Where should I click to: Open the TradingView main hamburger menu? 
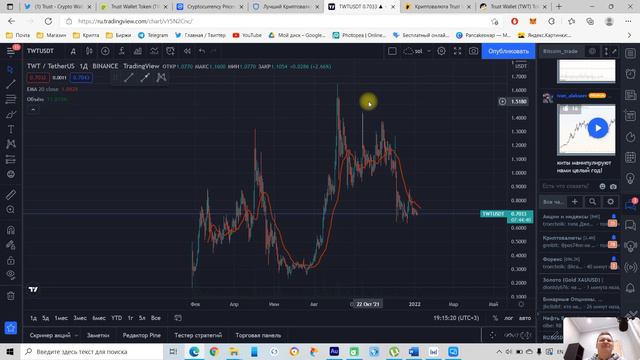point(11,51)
